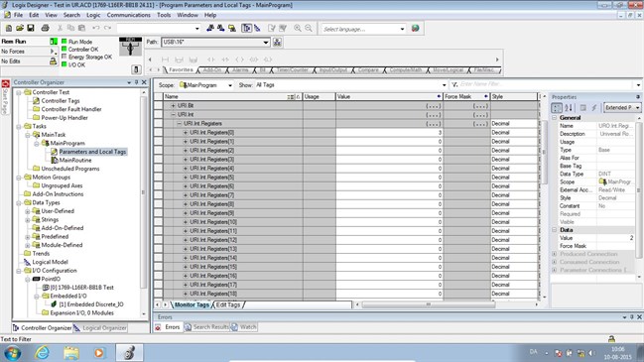Click the RSWho network browse icon

click(x=277, y=43)
